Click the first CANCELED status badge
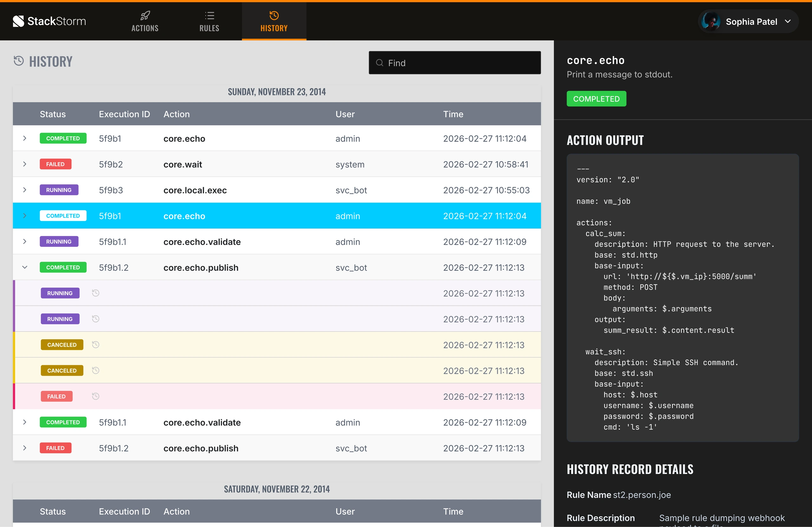The image size is (812, 527). click(62, 345)
